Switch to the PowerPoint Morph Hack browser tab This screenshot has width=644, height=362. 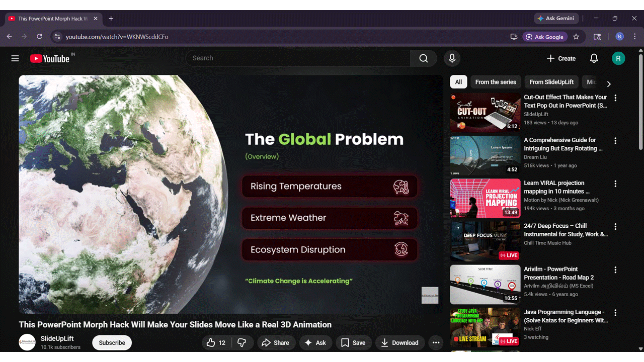click(x=53, y=19)
